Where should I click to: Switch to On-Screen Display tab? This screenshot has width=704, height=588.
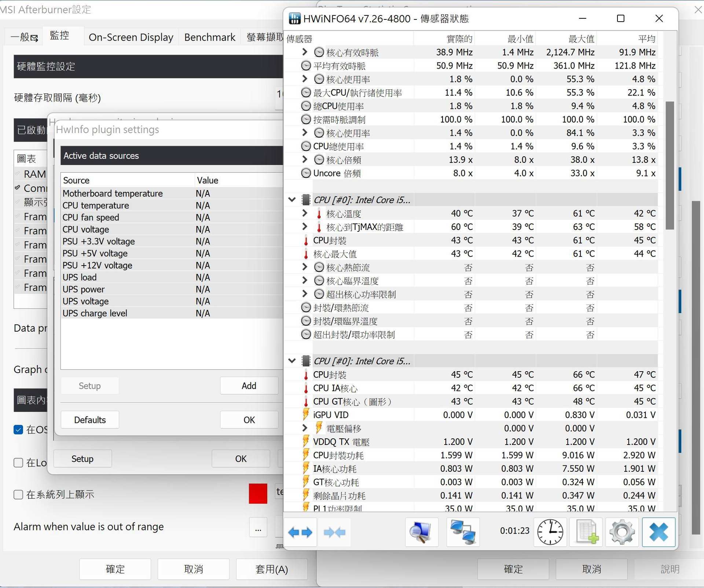tap(131, 37)
